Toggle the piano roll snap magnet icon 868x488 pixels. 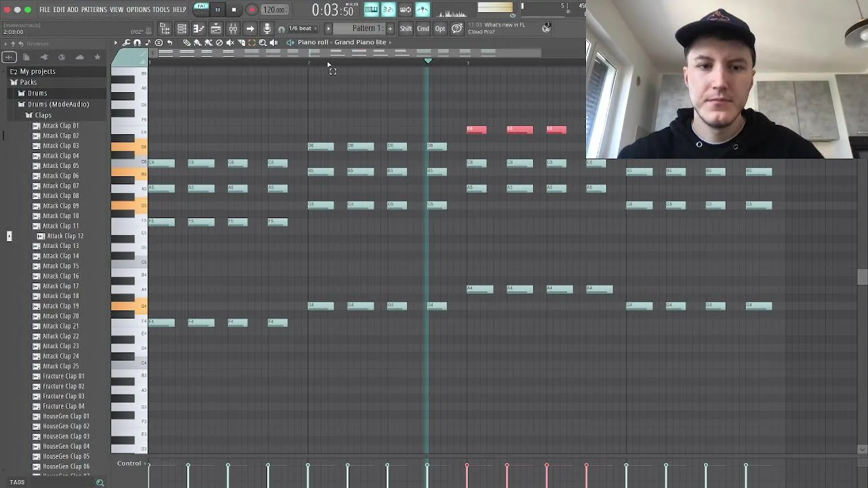137,43
